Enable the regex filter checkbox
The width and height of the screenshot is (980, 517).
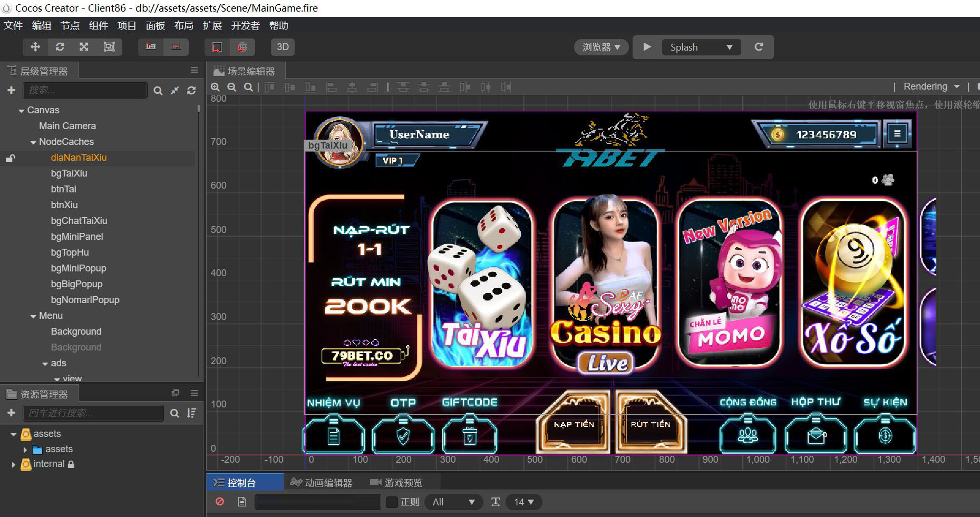[x=392, y=502]
